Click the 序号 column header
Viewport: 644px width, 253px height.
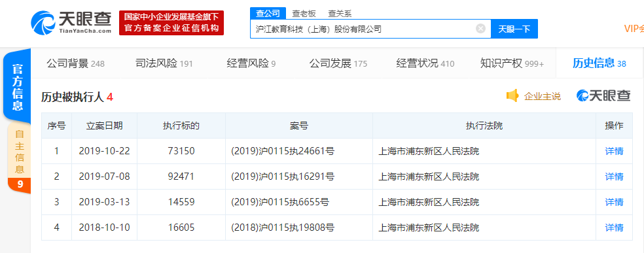point(57,126)
